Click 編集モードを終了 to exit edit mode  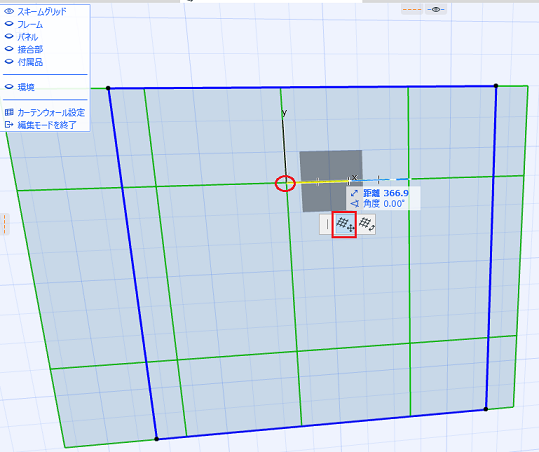pyautogui.click(x=47, y=125)
